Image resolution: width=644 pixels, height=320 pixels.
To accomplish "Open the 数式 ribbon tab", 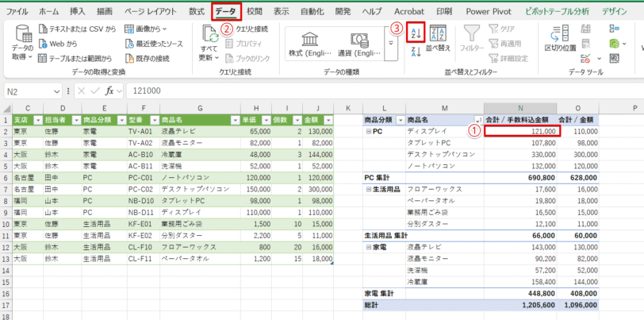I will 197,12.
